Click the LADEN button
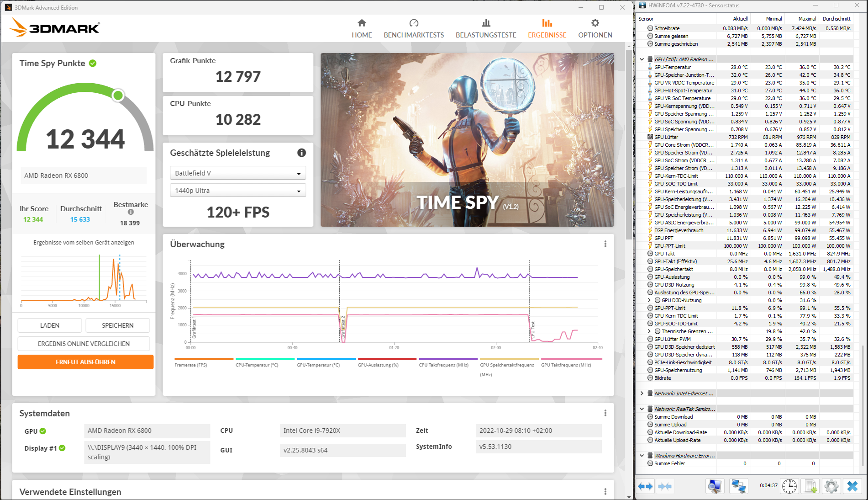The height and width of the screenshot is (500, 868). 50,325
